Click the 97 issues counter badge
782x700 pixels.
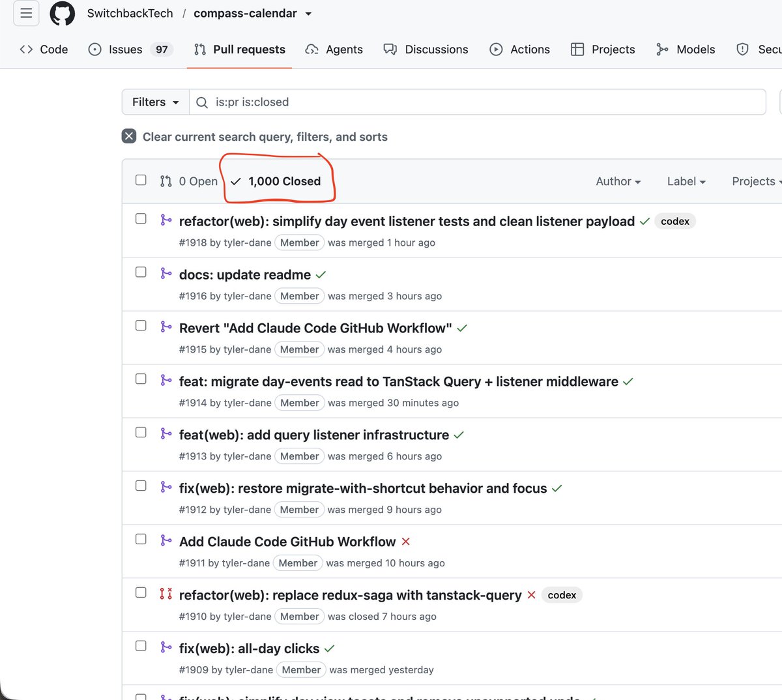coord(162,50)
